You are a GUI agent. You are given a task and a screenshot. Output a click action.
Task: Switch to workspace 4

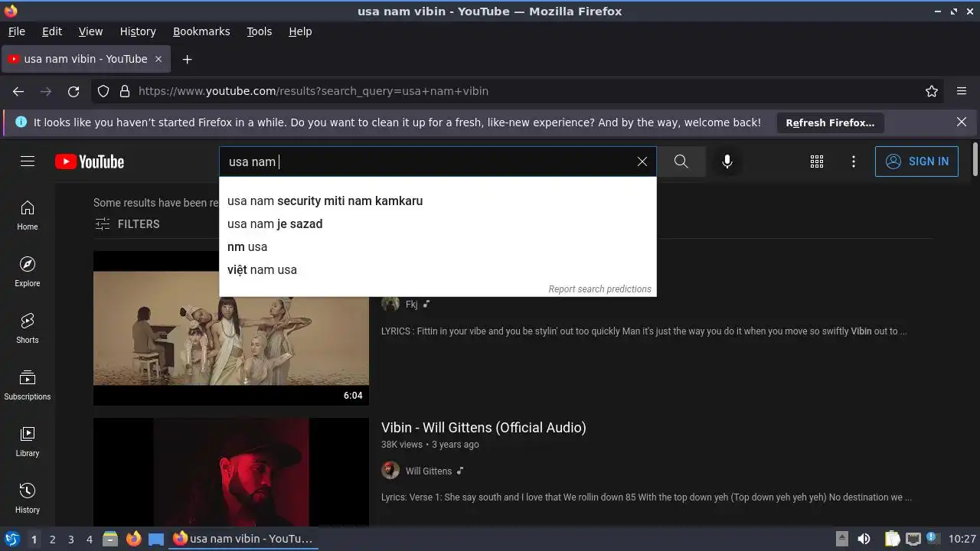pos(89,539)
